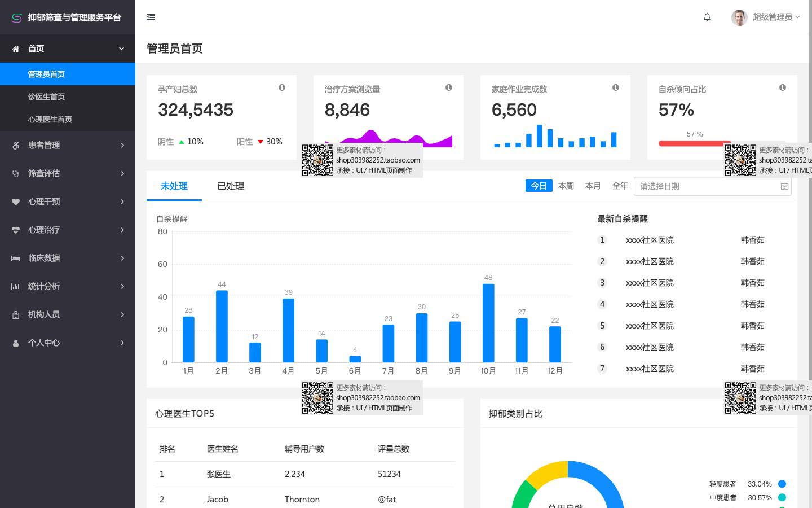Click info icon on 家庭作业完成数 card
This screenshot has height=508, width=812.
coord(616,87)
